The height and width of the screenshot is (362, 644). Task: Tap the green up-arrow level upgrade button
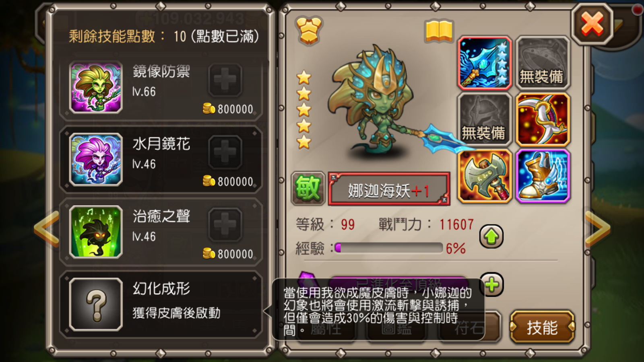tap(491, 237)
